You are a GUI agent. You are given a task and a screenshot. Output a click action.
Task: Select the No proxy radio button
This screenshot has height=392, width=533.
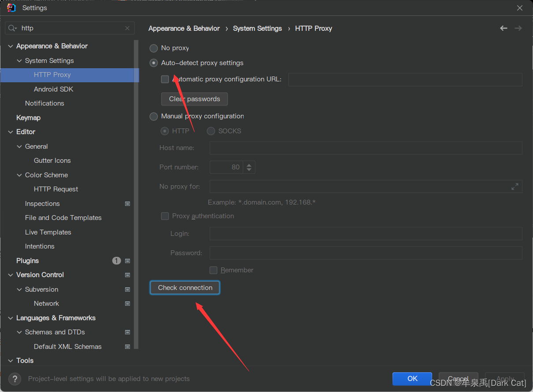(x=154, y=48)
